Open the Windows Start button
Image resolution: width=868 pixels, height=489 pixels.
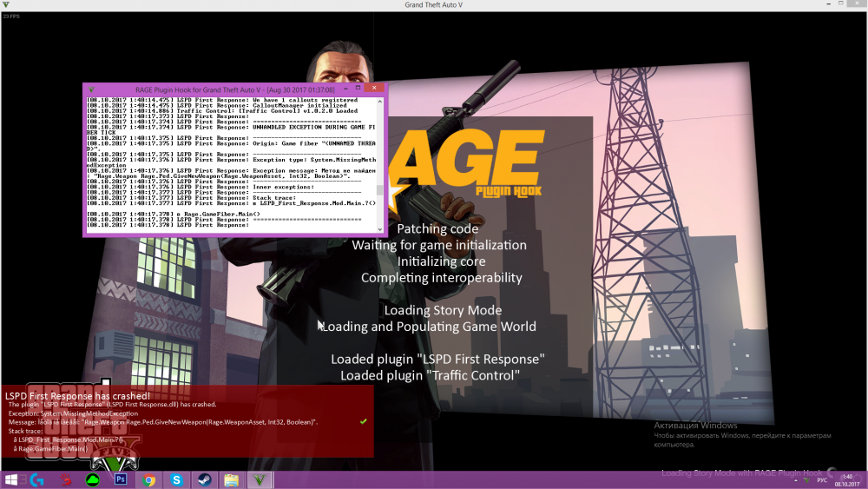10,479
